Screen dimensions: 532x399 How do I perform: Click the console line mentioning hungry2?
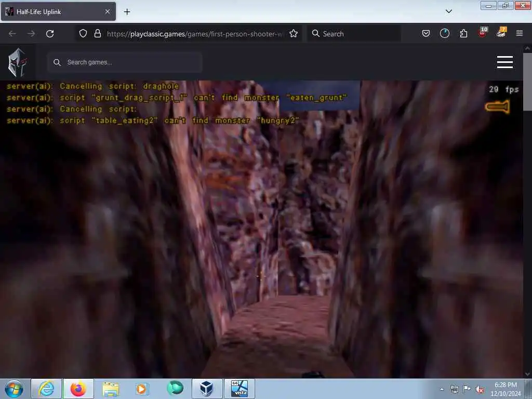click(153, 121)
